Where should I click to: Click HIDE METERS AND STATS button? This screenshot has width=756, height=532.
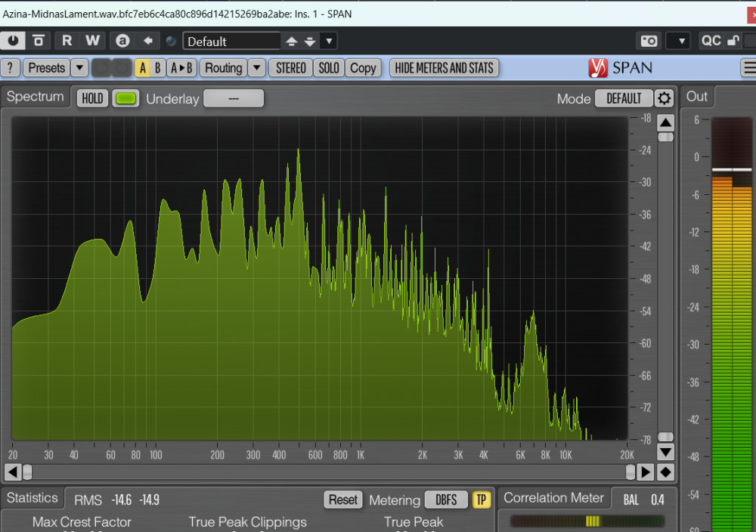444,68
